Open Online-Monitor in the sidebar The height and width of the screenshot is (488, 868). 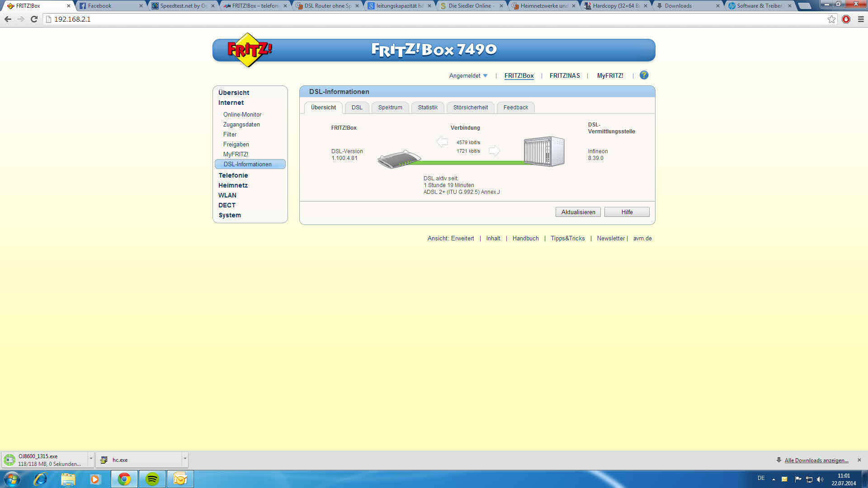[x=242, y=115]
